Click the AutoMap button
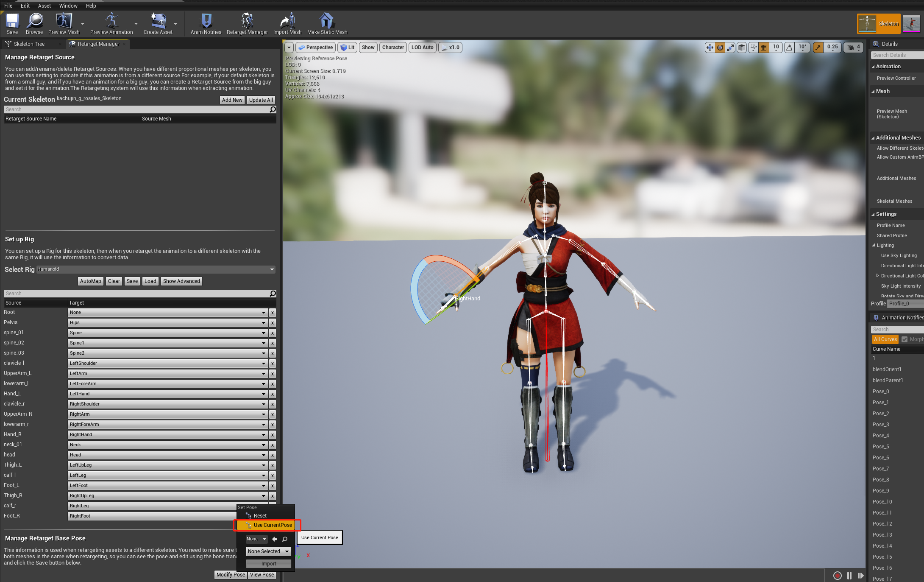This screenshot has width=924, height=582. pyautogui.click(x=90, y=281)
